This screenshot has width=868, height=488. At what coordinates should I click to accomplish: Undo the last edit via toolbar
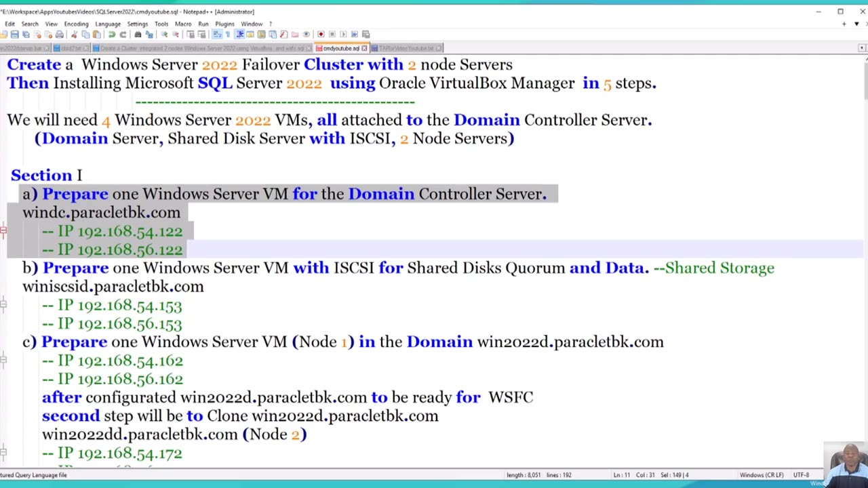[112, 34]
